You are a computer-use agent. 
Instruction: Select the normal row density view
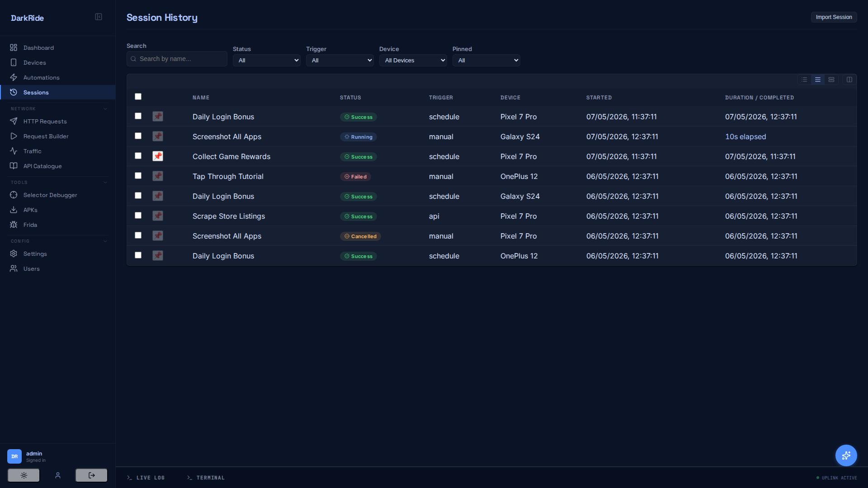tap(818, 80)
